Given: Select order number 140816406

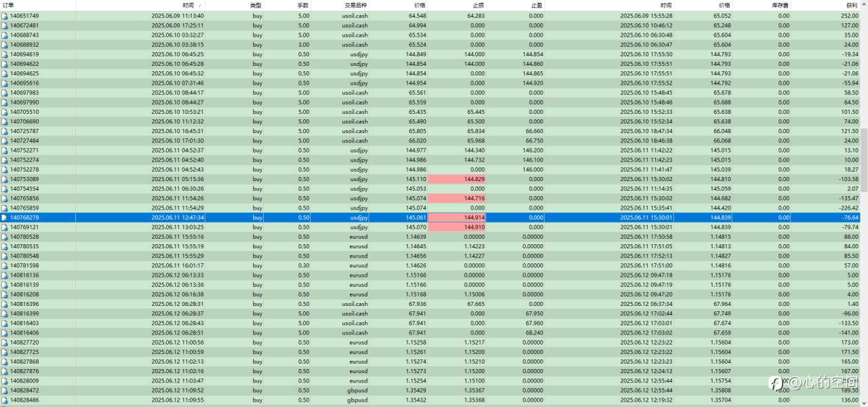Looking at the screenshot, I should point(24,333).
